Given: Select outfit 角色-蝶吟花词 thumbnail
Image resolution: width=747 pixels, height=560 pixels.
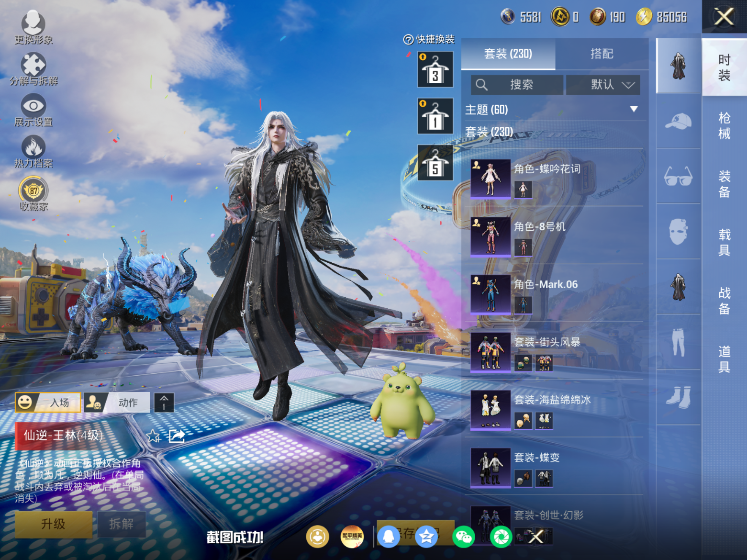Looking at the screenshot, I should click(491, 179).
